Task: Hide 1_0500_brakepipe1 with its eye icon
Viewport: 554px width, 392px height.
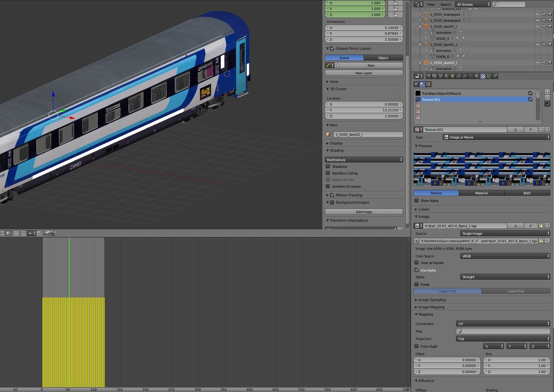Action: point(538,14)
